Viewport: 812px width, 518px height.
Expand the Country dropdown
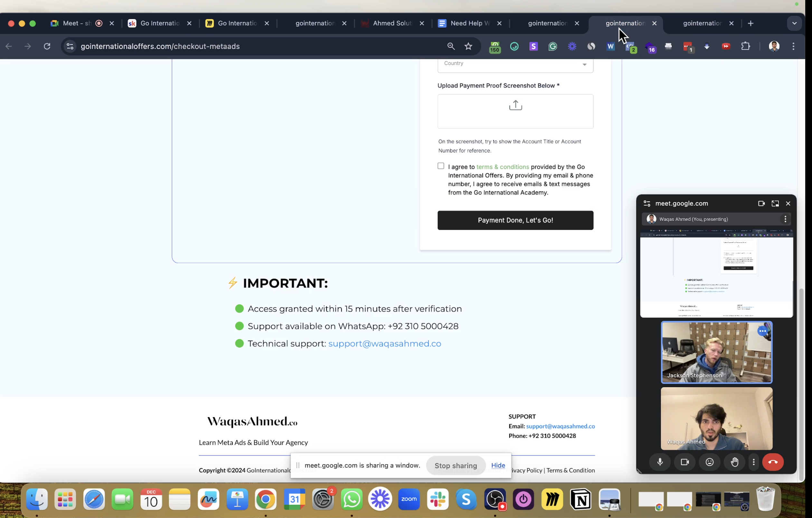[515, 64]
